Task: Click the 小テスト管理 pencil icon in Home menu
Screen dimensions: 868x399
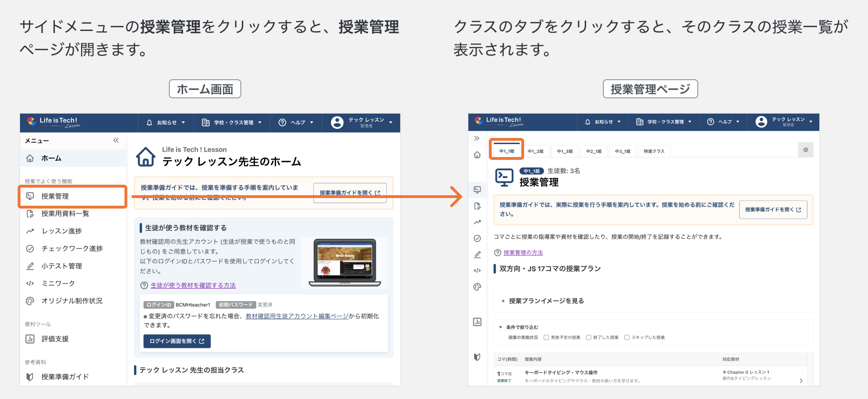Action: coord(30,266)
